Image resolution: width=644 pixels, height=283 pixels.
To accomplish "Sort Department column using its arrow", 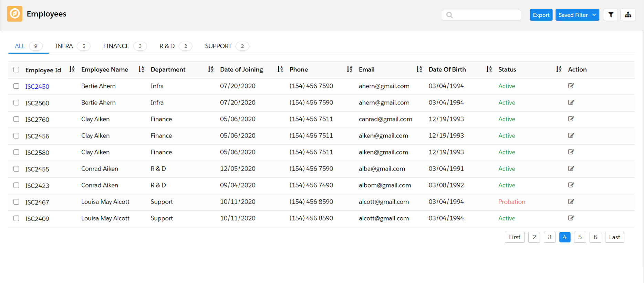I will click(x=210, y=69).
